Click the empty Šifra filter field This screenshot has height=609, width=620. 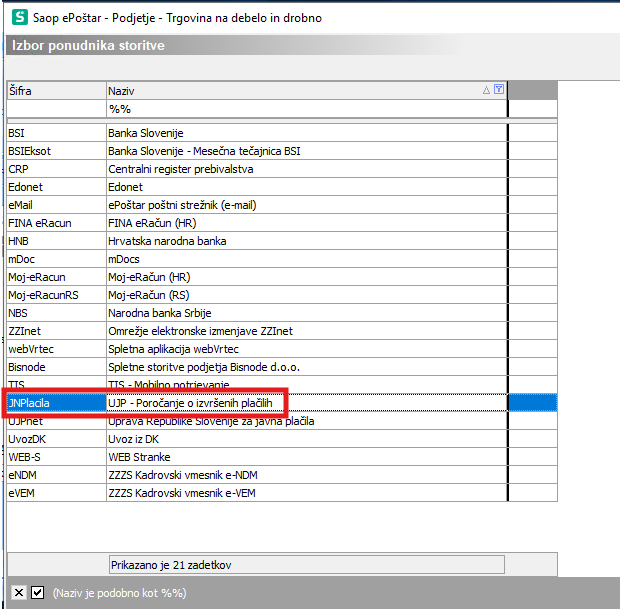pyautogui.click(x=57, y=109)
